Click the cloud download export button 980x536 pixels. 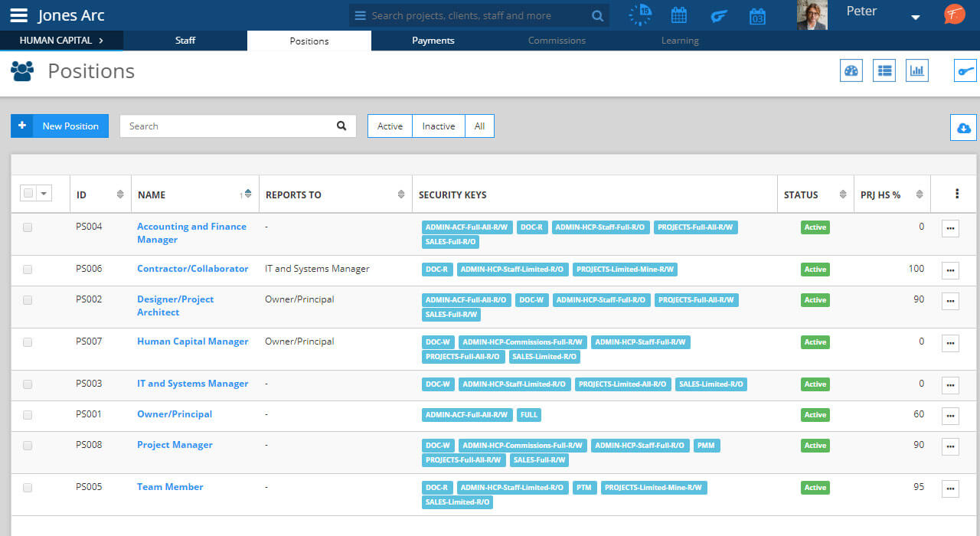pyautogui.click(x=963, y=128)
